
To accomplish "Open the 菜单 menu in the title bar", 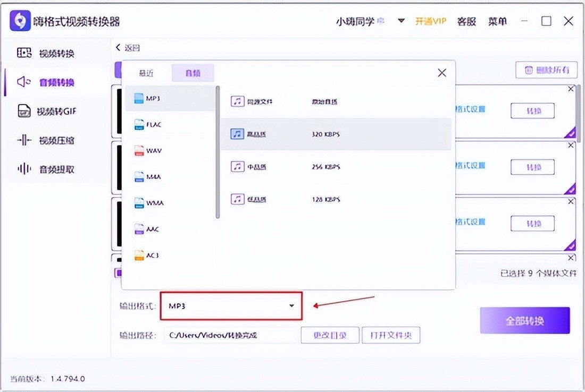I will pyautogui.click(x=498, y=21).
